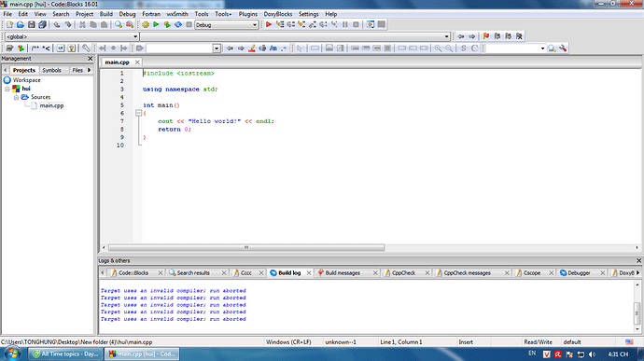The width and height of the screenshot is (644, 361).
Task: Start debugger with red arrow icon
Action: [x=269, y=24]
